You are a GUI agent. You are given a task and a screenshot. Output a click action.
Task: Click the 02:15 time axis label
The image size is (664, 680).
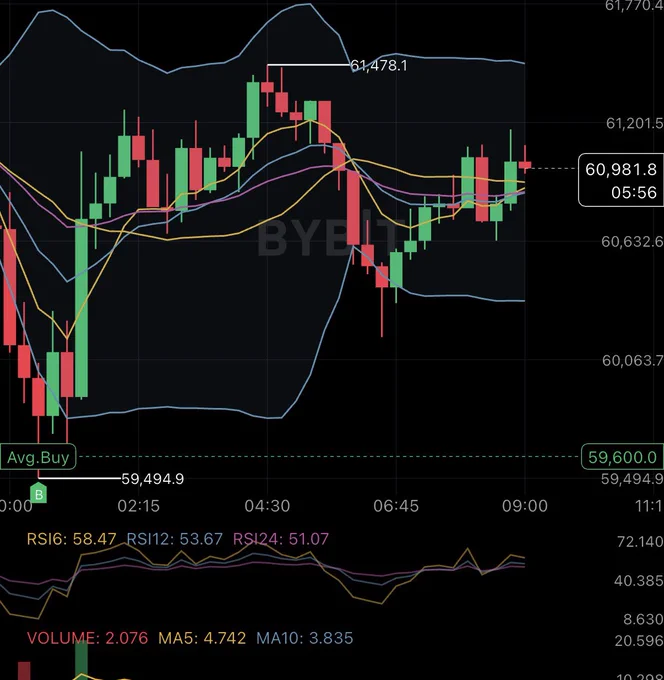click(138, 506)
